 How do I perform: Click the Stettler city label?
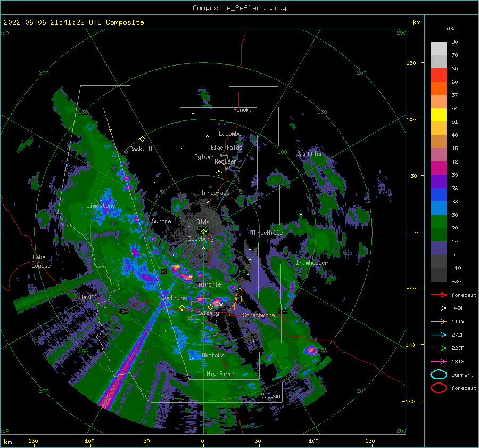click(310, 154)
